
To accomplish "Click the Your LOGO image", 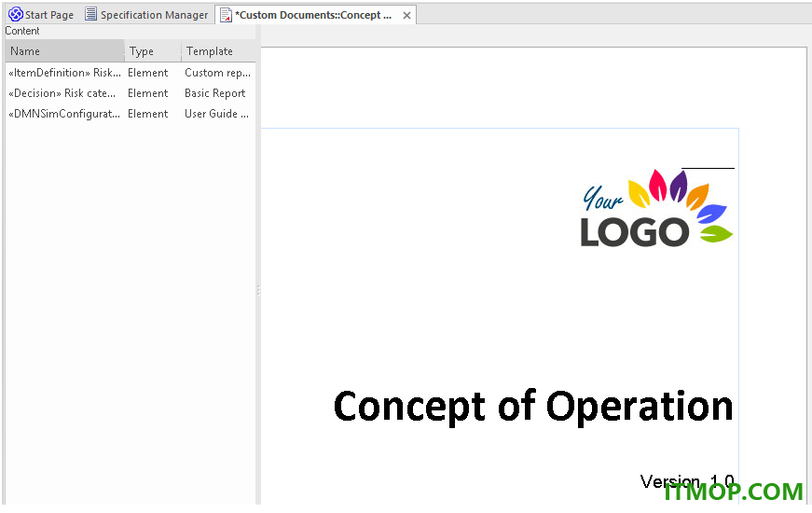I will [x=656, y=208].
